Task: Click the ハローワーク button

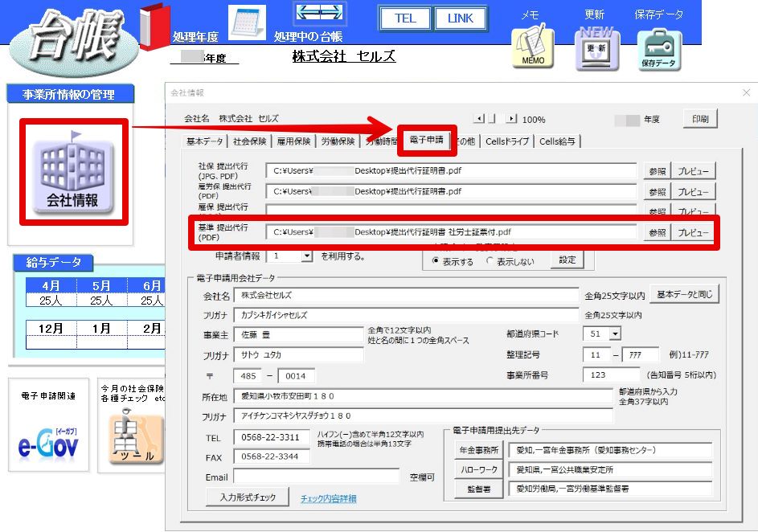Action: 478,469
